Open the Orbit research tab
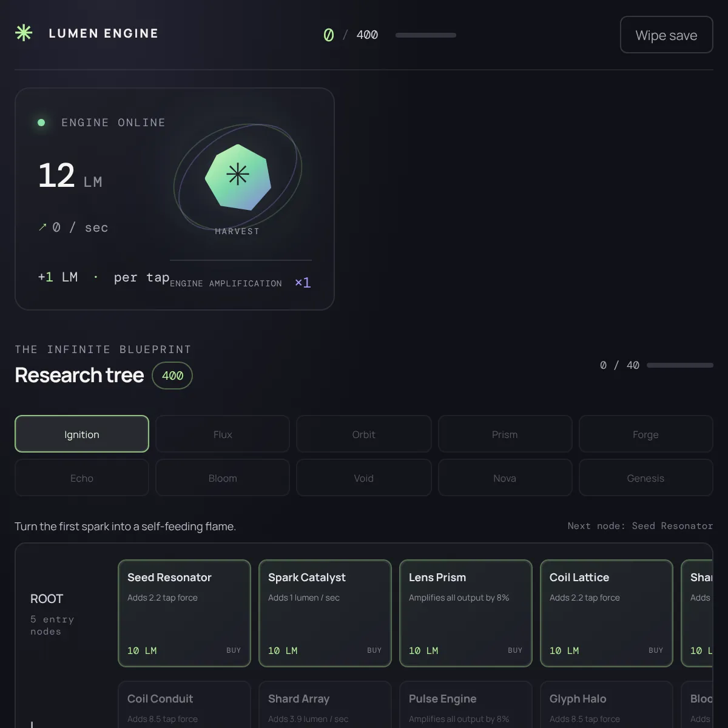Viewport: 728px width, 728px height. [363, 434]
